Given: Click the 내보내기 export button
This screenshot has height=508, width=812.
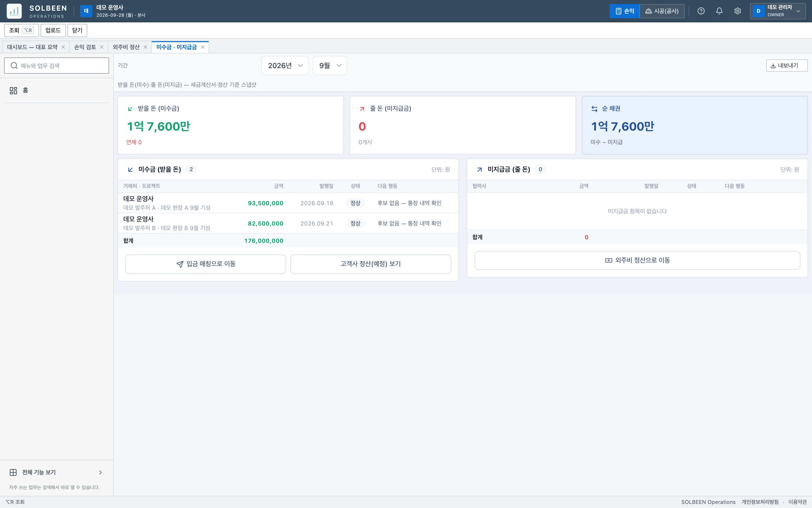Looking at the screenshot, I should point(787,66).
